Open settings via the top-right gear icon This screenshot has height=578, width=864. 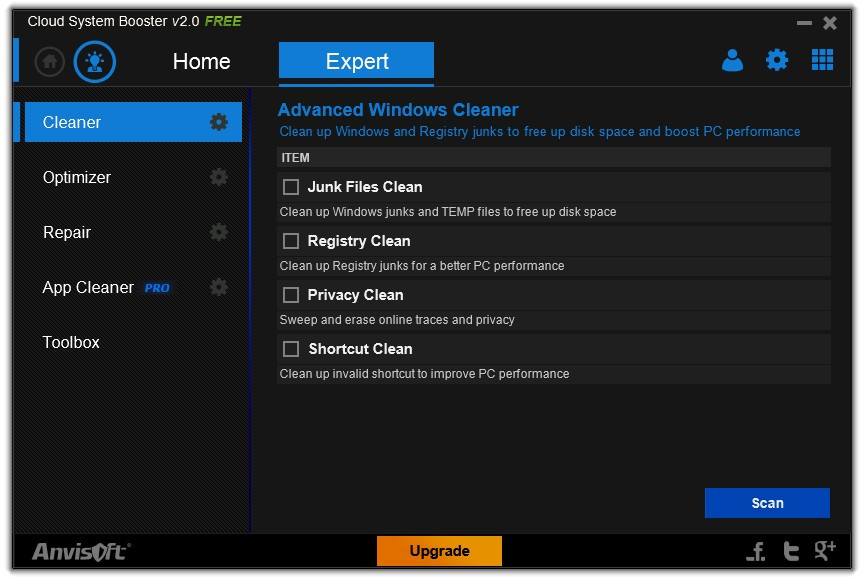click(777, 60)
